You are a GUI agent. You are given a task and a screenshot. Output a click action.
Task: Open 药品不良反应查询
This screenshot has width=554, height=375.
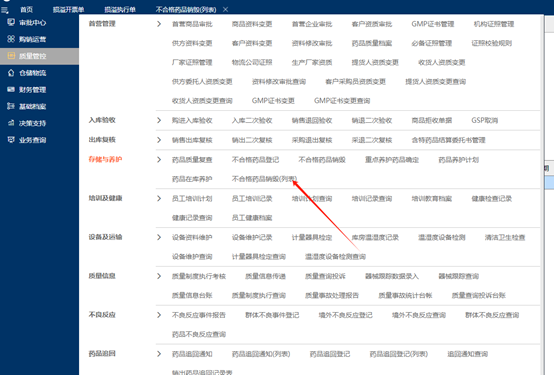199,334
